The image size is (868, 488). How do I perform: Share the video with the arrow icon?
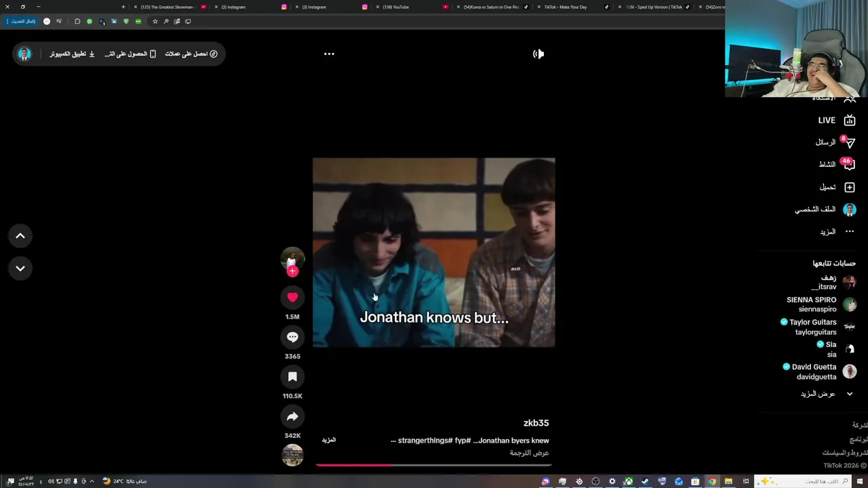tap(292, 416)
